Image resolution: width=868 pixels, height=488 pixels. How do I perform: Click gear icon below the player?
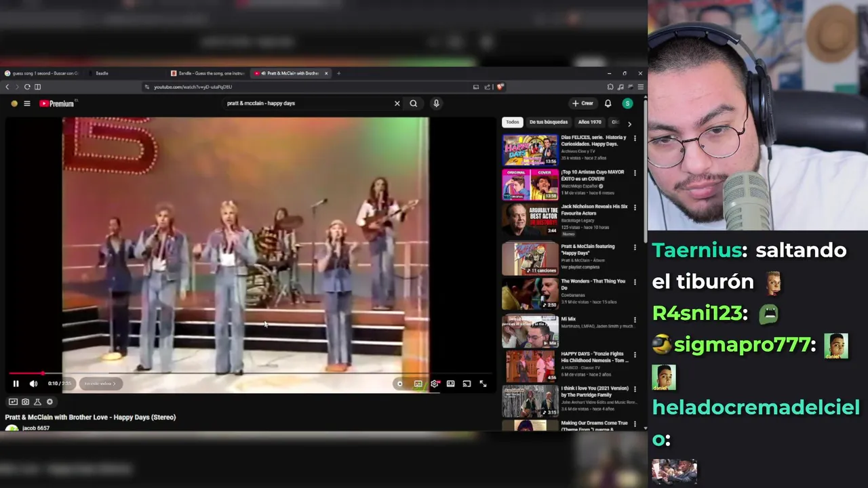50,402
